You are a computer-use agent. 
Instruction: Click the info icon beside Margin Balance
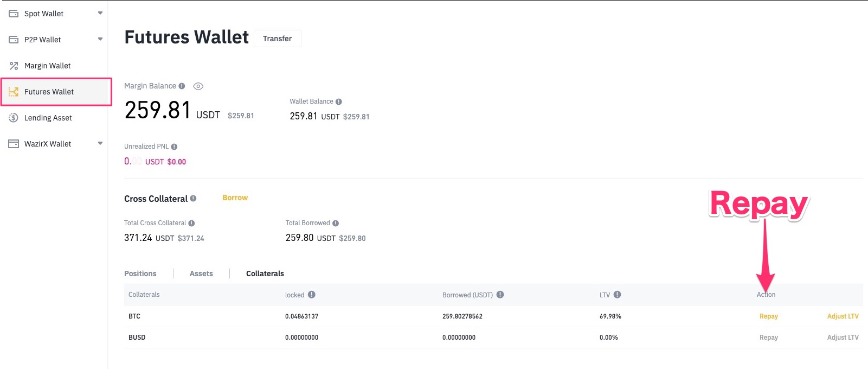click(182, 86)
